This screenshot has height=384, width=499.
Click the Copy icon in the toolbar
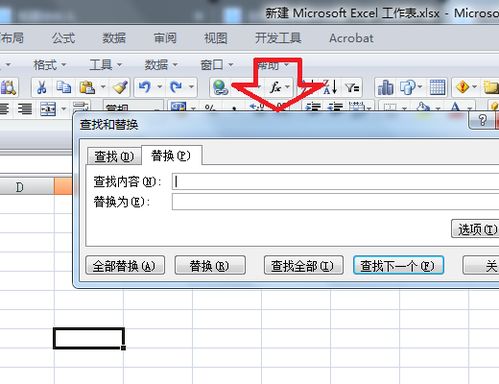63,88
